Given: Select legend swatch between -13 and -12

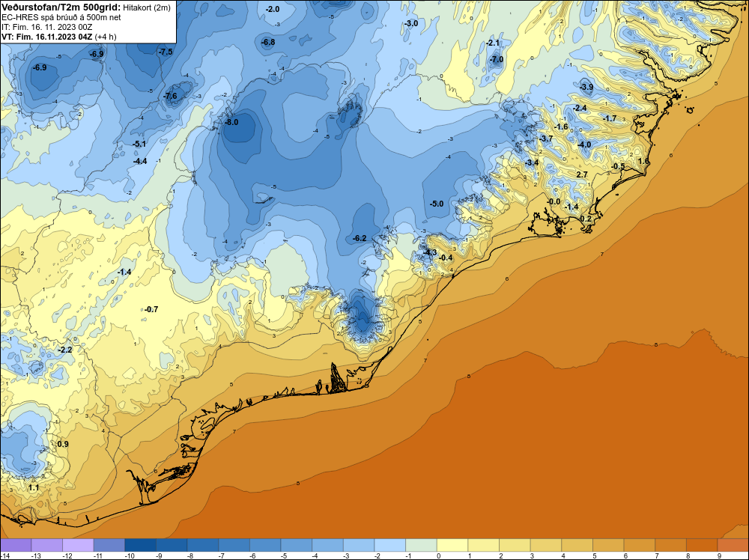Looking at the screenshot, I should click(x=46, y=545).
